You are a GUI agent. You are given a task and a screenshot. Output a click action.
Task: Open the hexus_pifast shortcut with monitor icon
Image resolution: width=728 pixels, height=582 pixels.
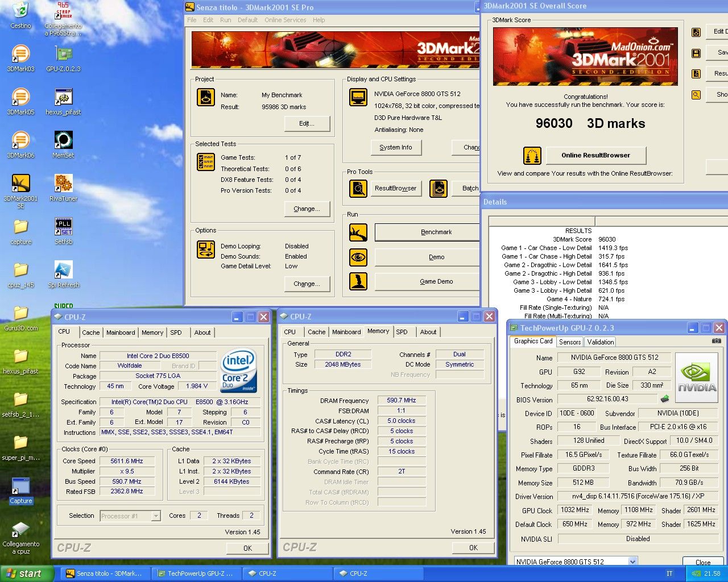63,101
